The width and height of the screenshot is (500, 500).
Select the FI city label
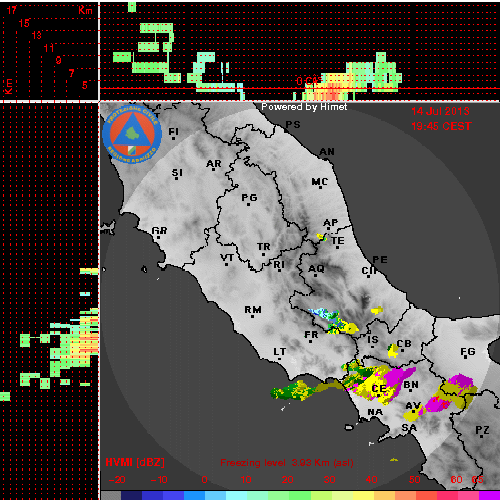coord(174,132)
